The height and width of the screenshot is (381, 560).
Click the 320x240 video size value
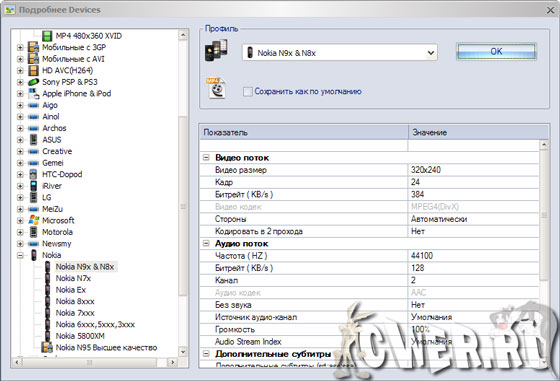[426, 170]
